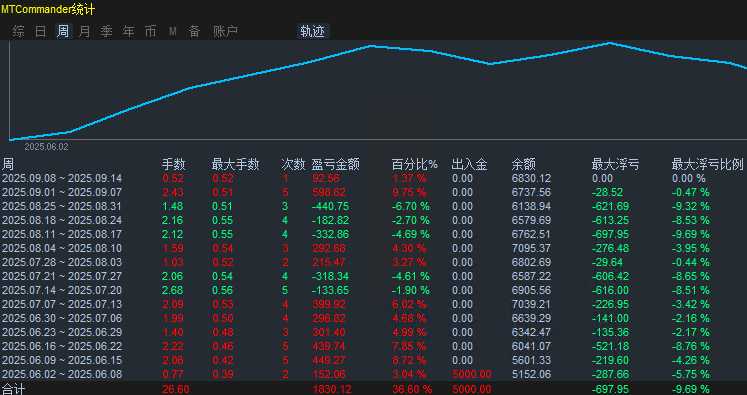This screenshot has width=747, height=395.
Task: Open the 备 tab
Action: (x=194, y=32)
